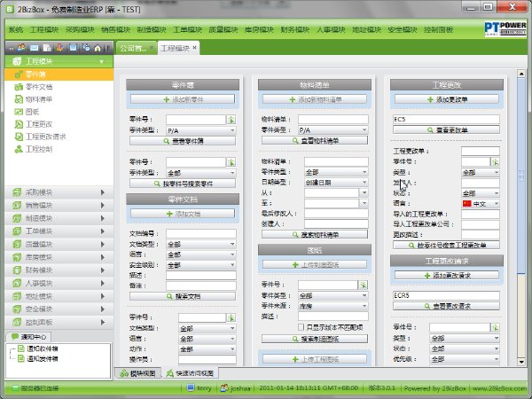Image resolution: width=532 pixels, height=399 pixels.
Task: Click the vertical scrollbar down arrow
Action: [521, 362]
